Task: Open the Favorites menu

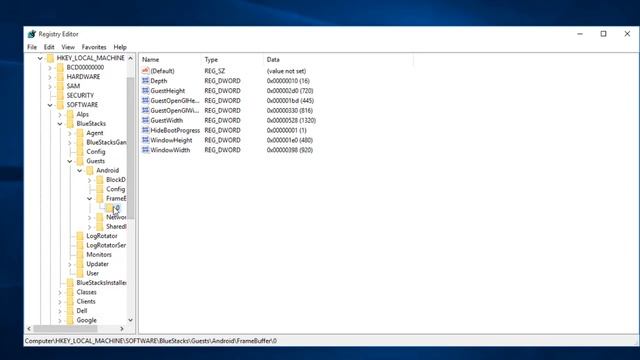Action: coord(94,47)
